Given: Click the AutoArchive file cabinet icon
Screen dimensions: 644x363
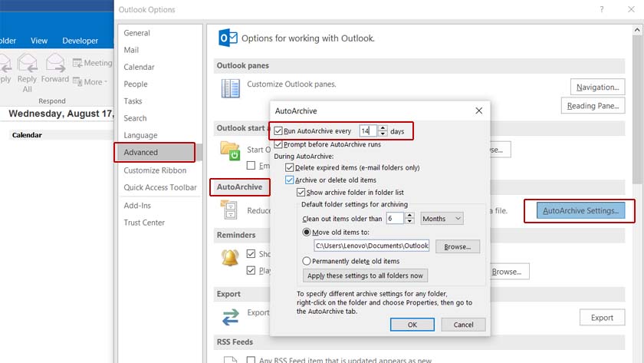Looking at the screenshot, I should (228, 210).
